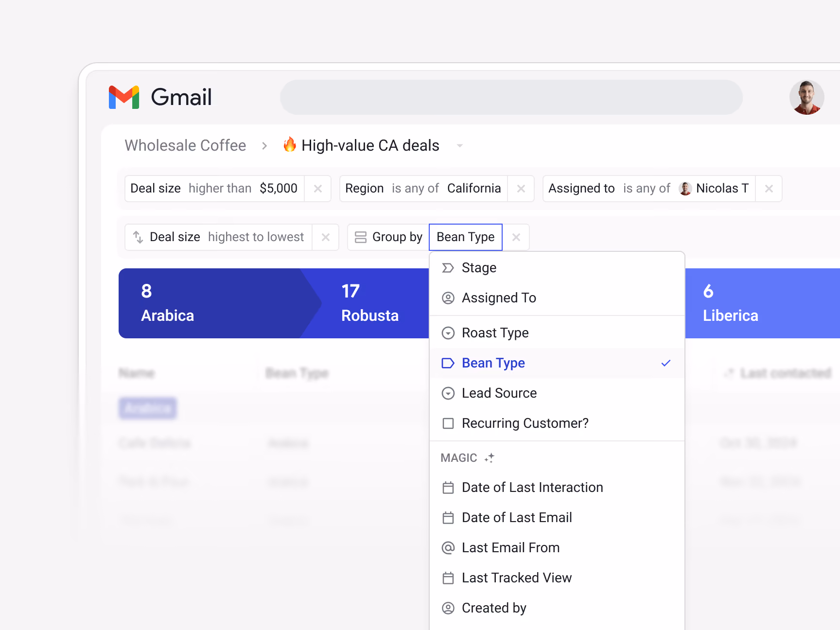Remove the Deal size sort
Image resolution: width=840 pixels, height=630 pixels.
326,237
